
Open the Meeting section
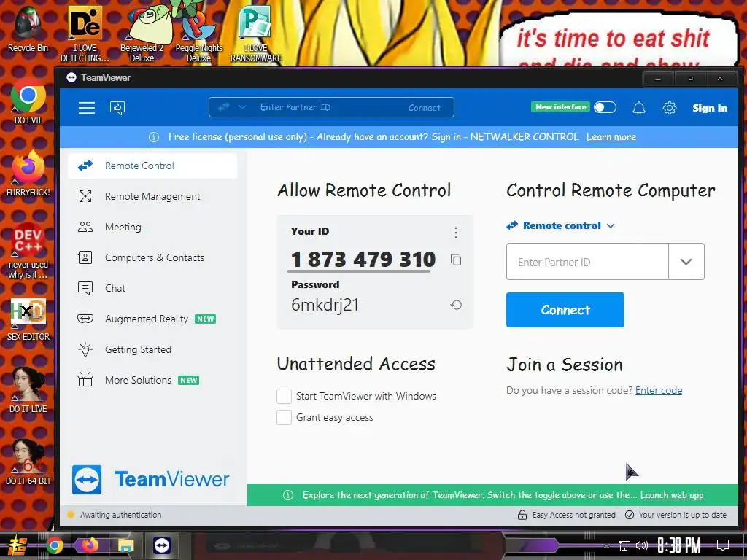pyautogui.click(x=152, y=227)
